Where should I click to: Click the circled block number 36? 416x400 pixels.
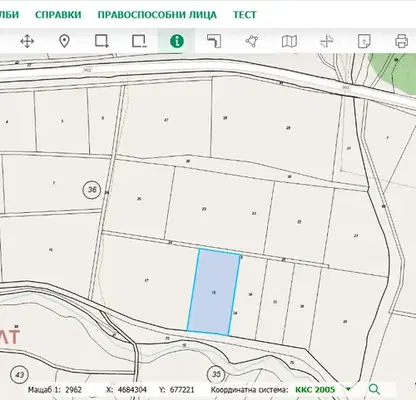point(92,190)
